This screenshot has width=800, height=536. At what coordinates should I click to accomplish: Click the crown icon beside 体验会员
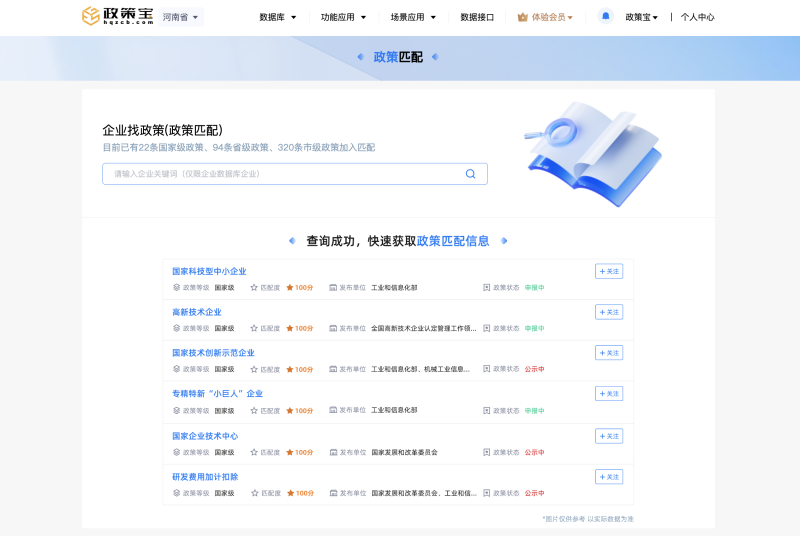pos(522,17)
